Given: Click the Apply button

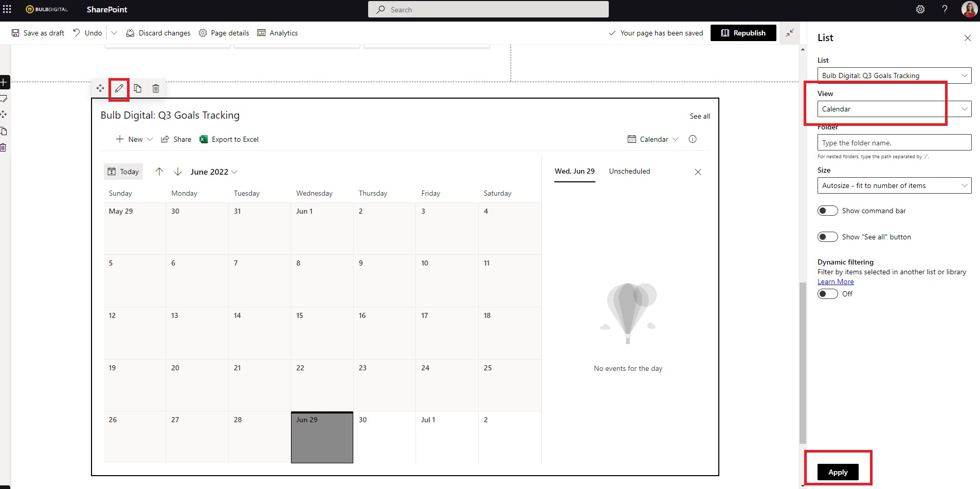Looking at the screenshot, I should (838, 472).
